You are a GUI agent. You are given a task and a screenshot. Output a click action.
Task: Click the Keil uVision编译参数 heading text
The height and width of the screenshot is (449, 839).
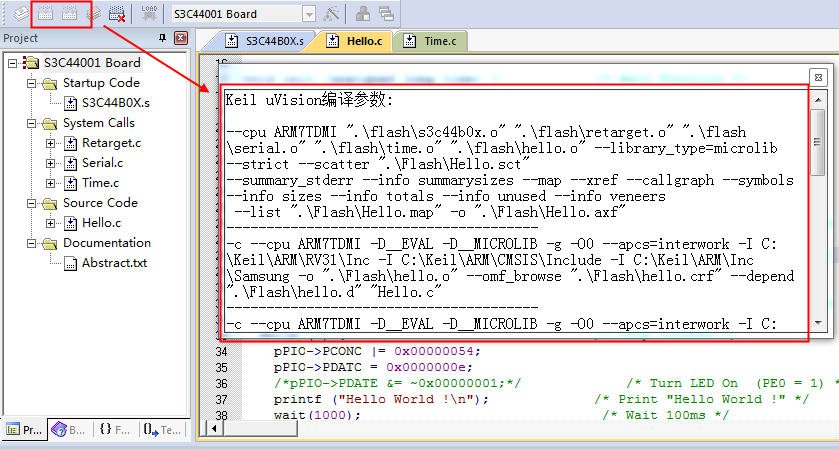pos(309,100)
